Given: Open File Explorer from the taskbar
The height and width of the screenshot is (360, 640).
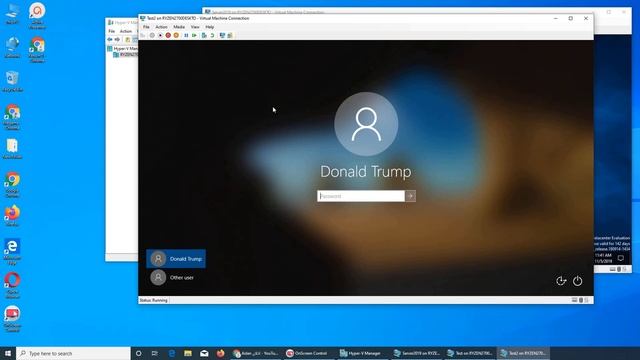Looking at the screenshot, I should point(188,353).
